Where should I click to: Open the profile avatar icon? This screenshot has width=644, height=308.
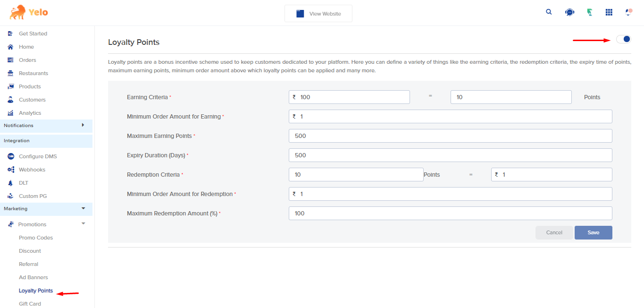628,12
